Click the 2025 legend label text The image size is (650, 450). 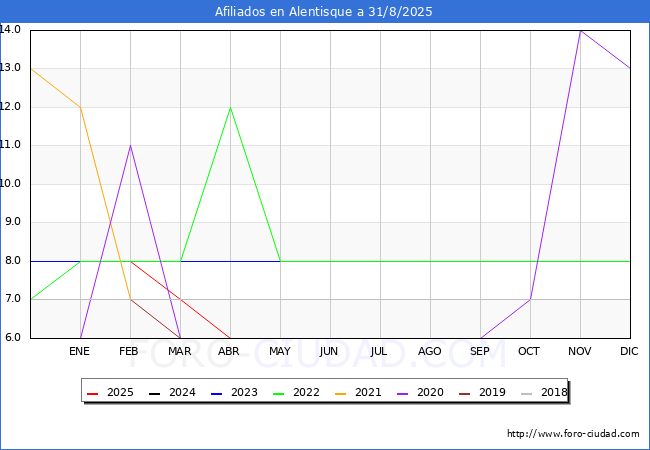tap(120, 392)
